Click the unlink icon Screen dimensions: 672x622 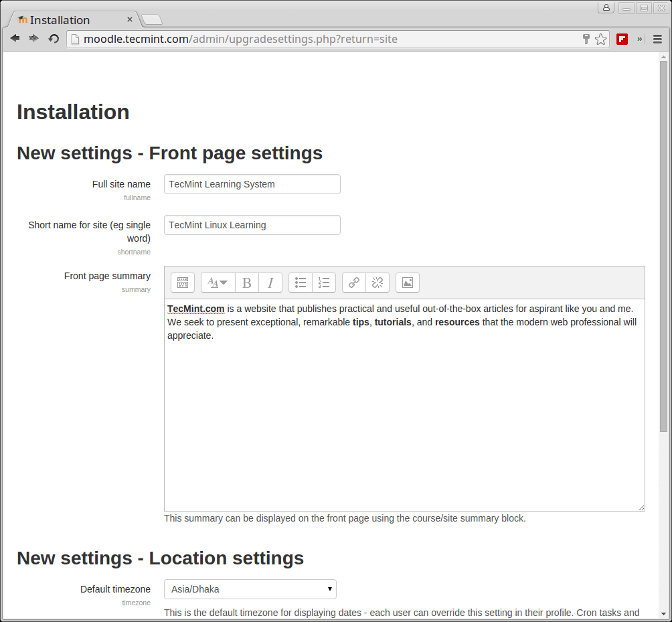pyautogui.click(x=377, y=283)
